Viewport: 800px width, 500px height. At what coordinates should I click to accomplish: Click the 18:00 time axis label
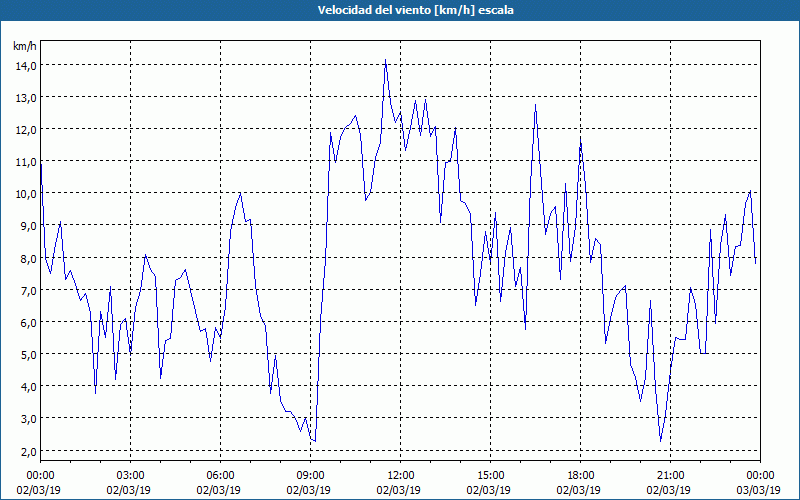pos(581,476)
